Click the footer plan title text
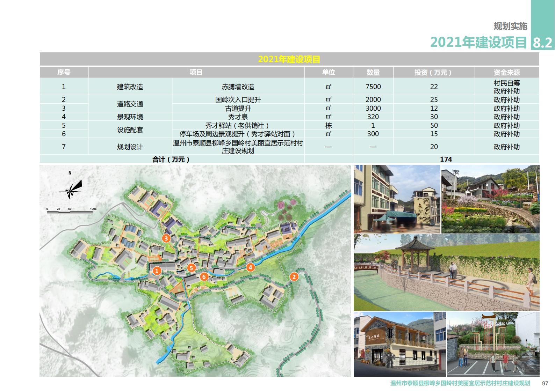This screenshot has height=392, width=555. pyautogui.click(x=460, y=383)
